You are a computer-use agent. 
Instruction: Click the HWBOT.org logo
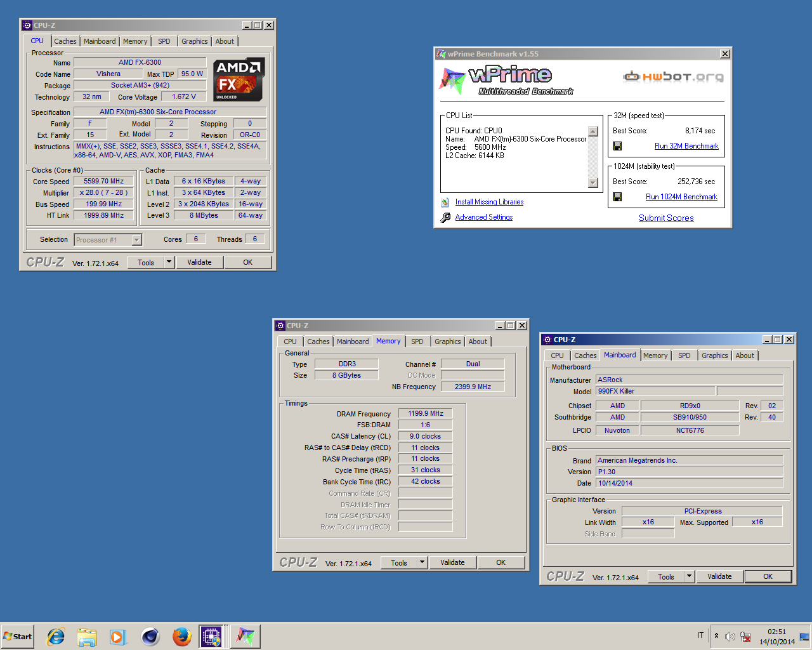click(x=673, y=77)
